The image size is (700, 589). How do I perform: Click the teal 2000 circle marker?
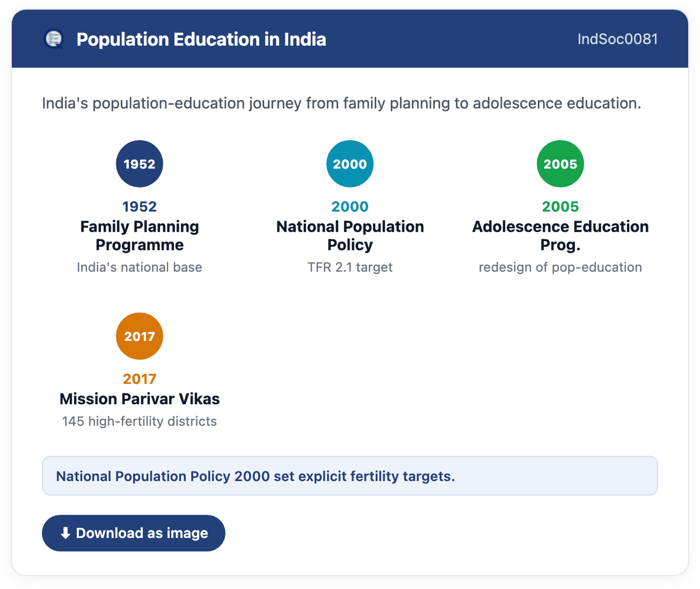pyautogui.click(x=350, y=164)
